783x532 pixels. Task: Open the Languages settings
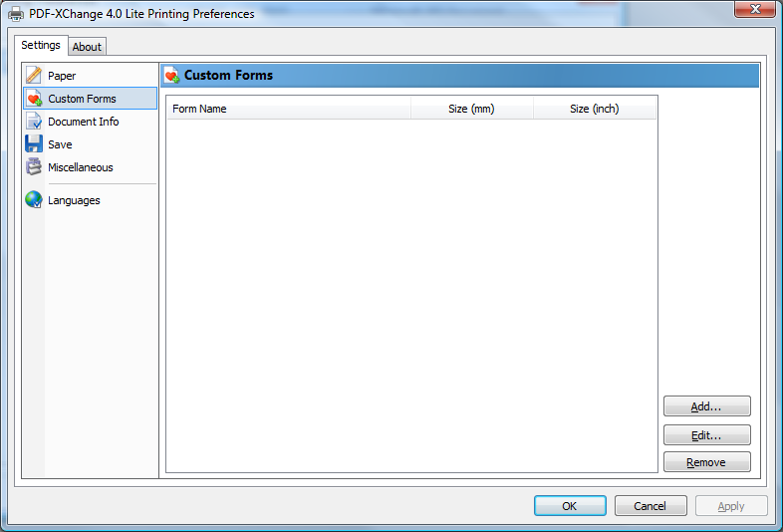click(x=90, y=200)
